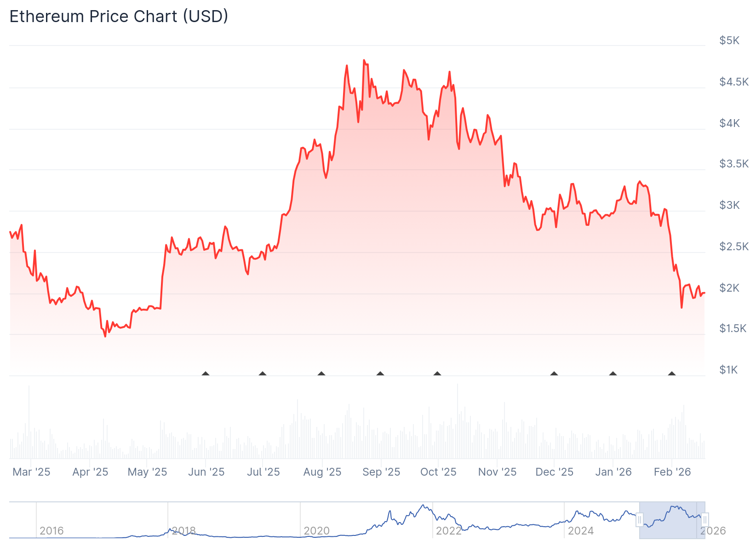Click the 2024 label in the overview navigator

581,531
